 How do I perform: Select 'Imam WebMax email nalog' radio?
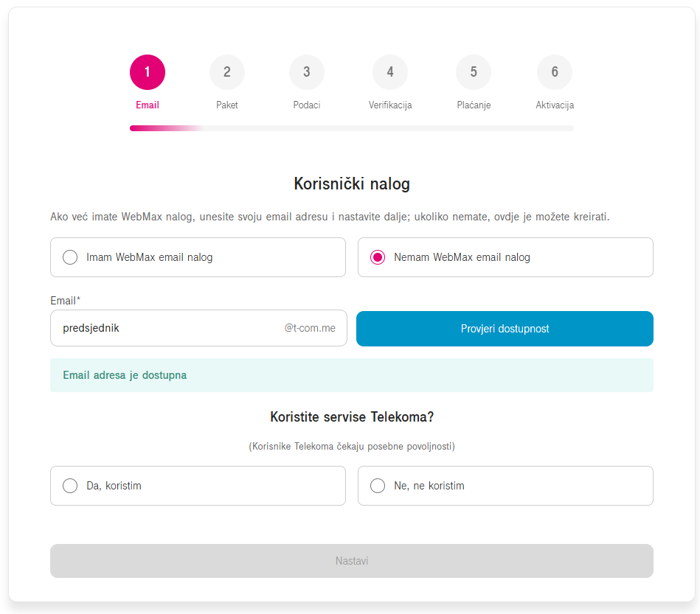point(70,257)
